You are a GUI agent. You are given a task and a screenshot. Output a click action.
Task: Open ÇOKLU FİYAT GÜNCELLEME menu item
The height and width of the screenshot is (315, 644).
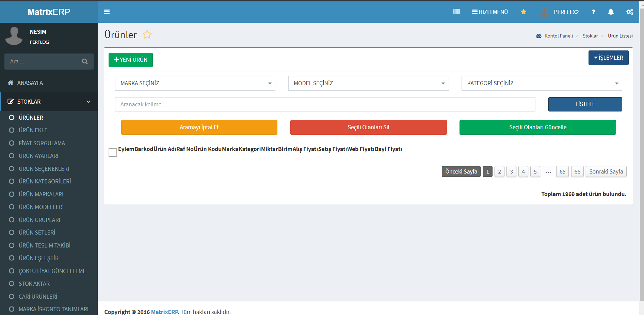coord(52,271)
